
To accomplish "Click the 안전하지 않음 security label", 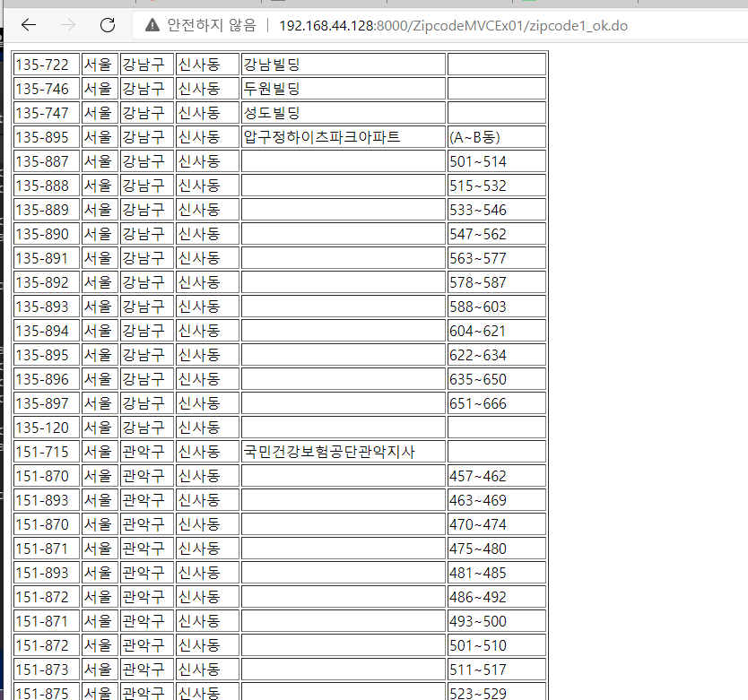I will tap(212, 25).
